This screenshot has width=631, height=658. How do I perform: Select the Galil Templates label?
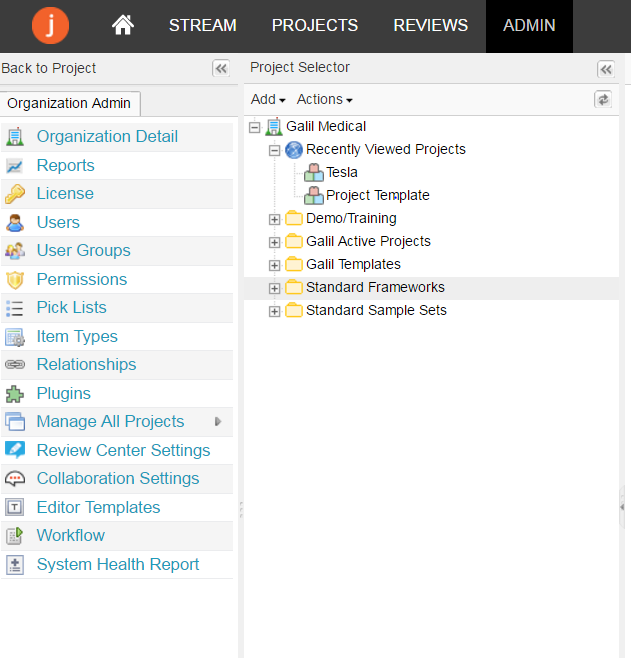(353, 264)
